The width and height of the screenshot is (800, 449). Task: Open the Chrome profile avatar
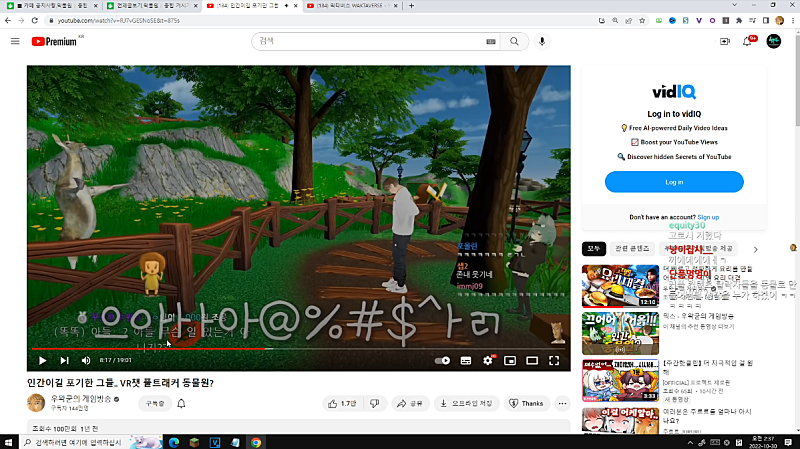[779, 20]
